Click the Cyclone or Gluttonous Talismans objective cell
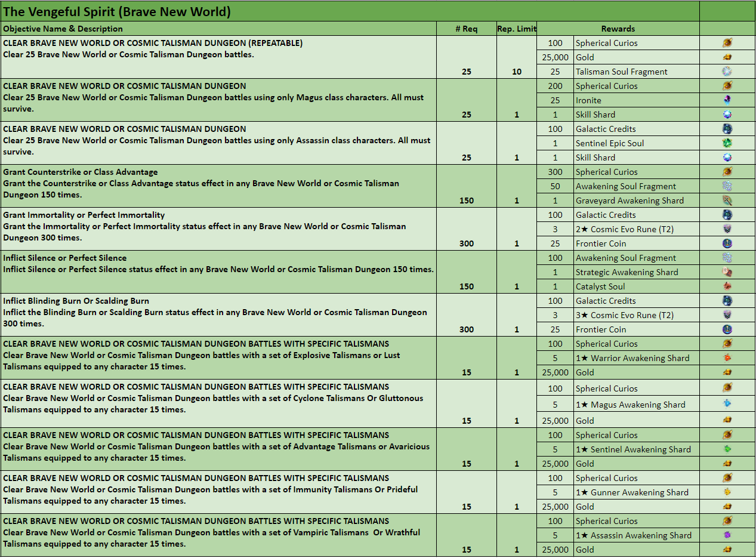756x558 pixels. pyautogui.click(x=218, y=403)
